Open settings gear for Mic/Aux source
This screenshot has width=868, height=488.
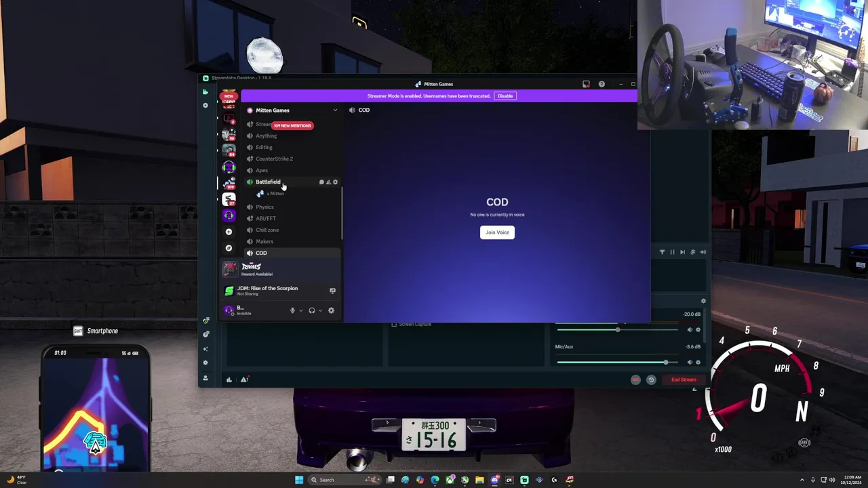click(698, 362)
